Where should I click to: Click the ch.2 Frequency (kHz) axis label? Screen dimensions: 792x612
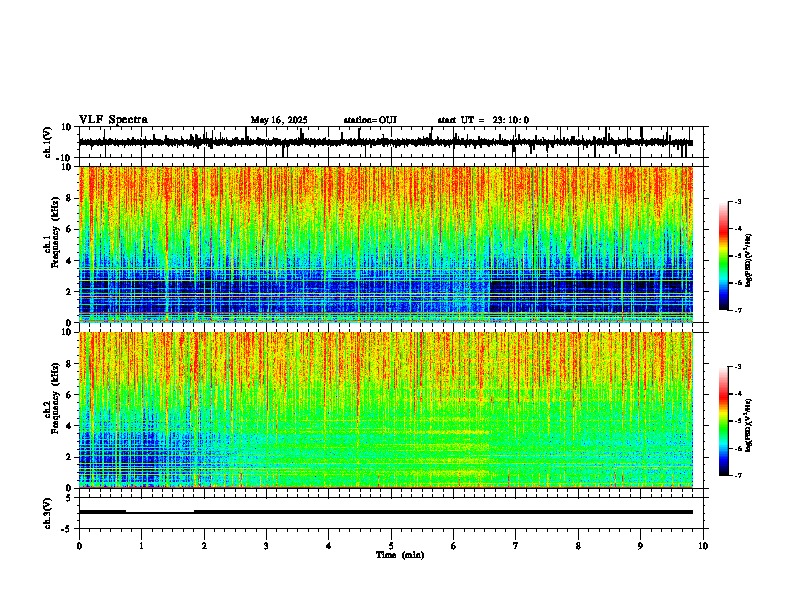point(52,398)
